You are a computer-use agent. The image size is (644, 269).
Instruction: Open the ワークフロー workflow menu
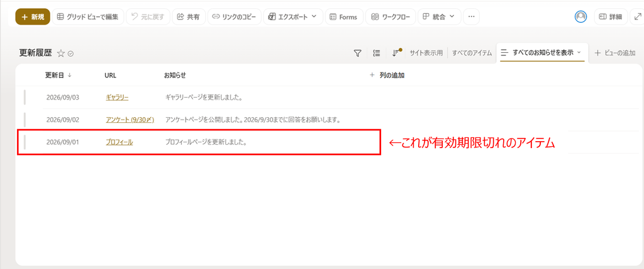tap(390, 17)
